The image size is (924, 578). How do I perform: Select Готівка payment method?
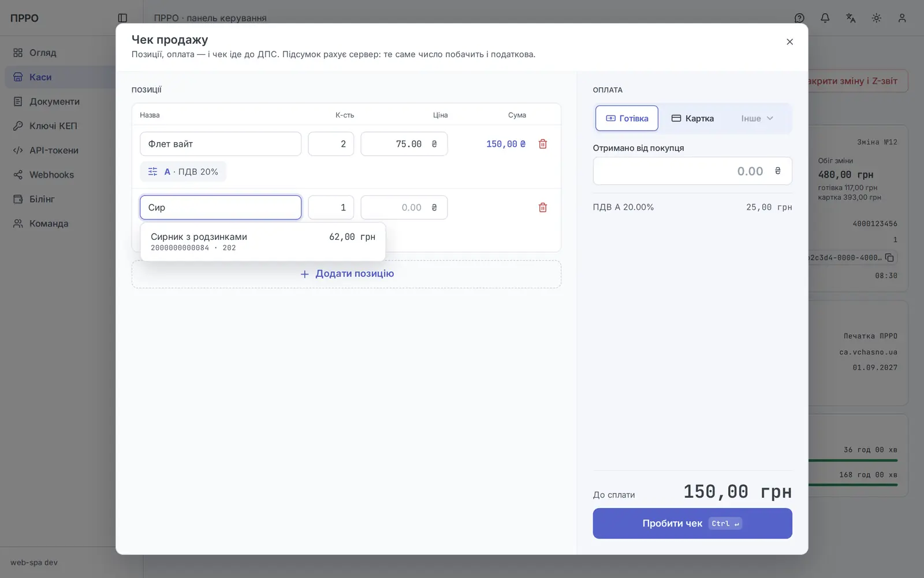pyautogui.click(x=627, y=118)
